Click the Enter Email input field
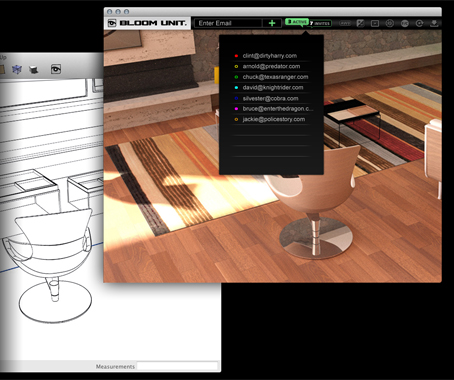The width and height of the screenshot is (454, 380). click(x=228, y=23)
